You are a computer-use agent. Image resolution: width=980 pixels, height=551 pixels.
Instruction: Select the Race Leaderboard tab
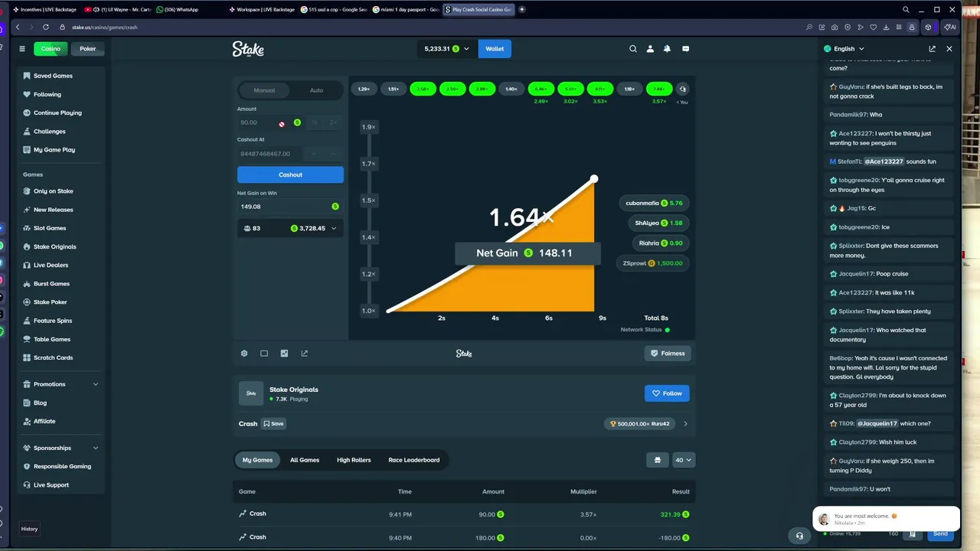[414, 460]
